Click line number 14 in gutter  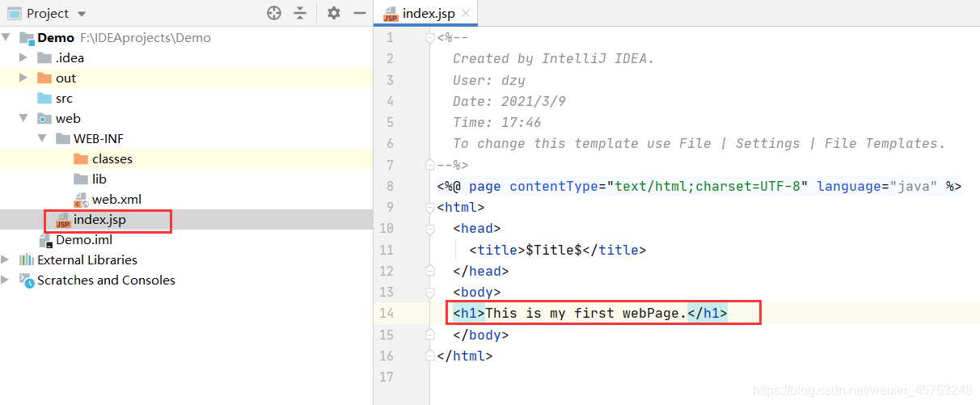pyautogui.click(x=386, y=314)
